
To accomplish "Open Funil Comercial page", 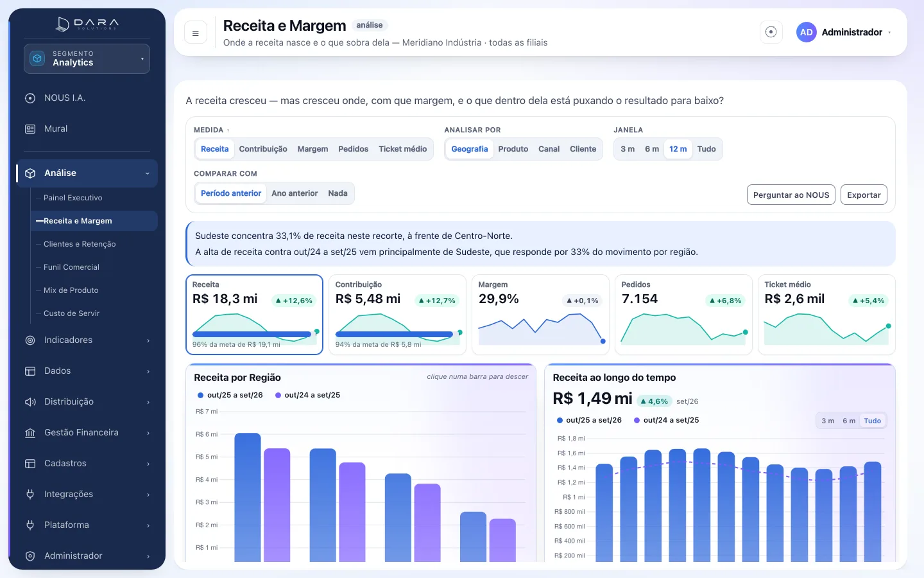I will (x=94, y=267).
